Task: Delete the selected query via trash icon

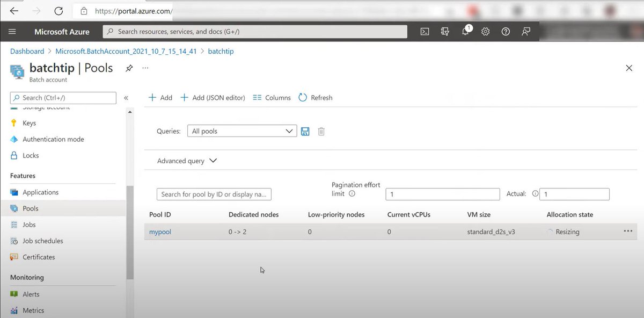Action: pyautogui.click(x=321, y=131)
